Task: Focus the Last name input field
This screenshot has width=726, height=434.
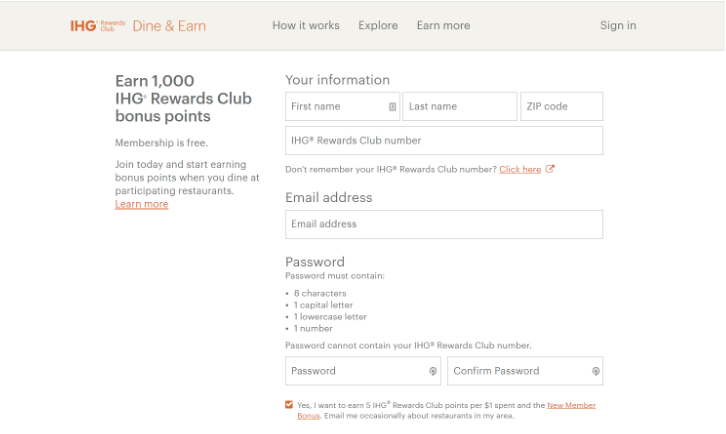Action: coord(459,107)
